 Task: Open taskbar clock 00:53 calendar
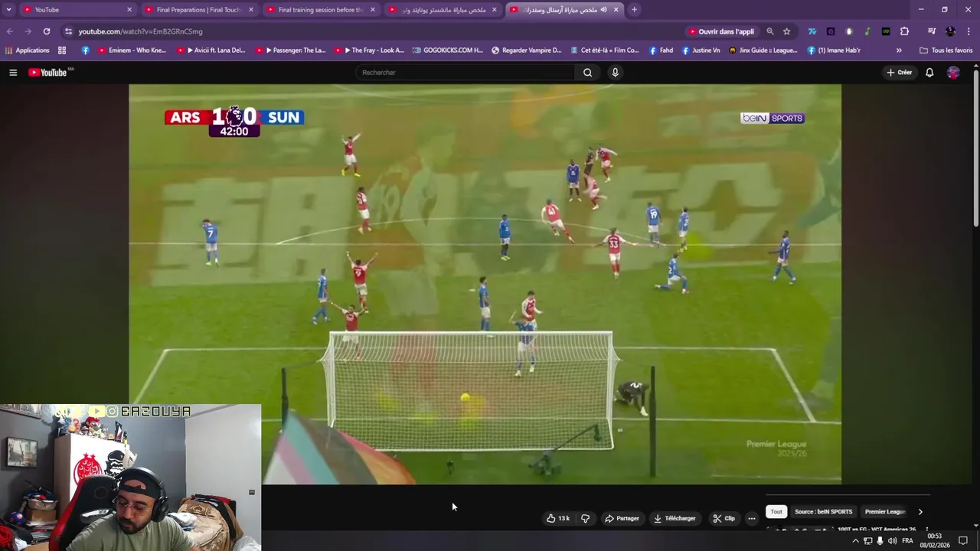(x=935, y=540)
